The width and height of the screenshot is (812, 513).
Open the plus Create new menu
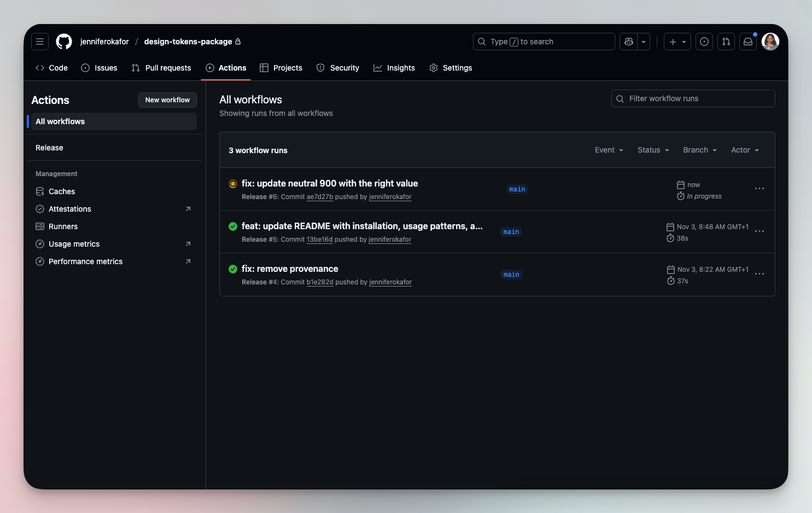pos(677,42)
